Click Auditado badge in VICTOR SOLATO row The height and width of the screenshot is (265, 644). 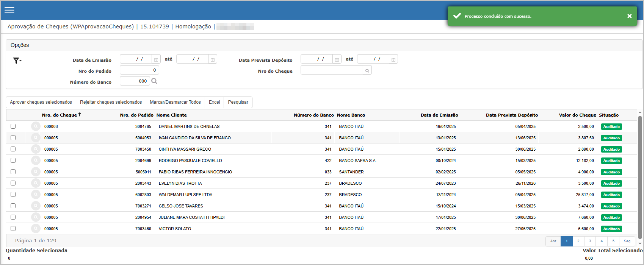point(611,229)
